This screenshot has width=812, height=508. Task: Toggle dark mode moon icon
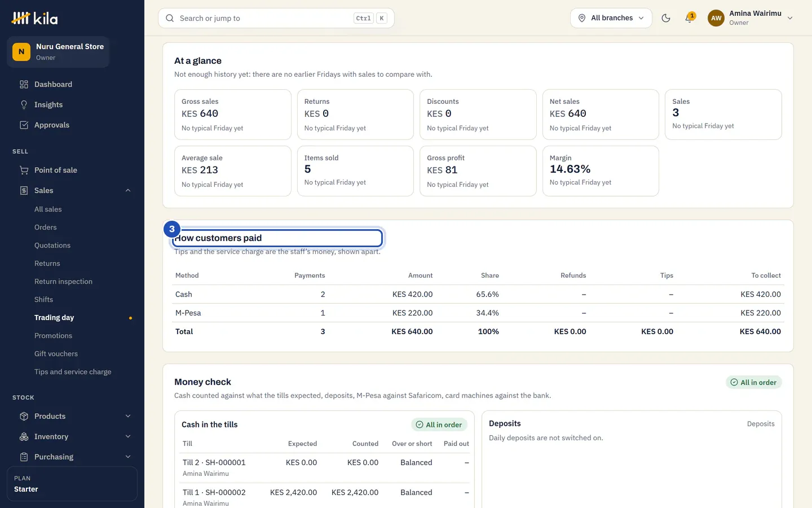click(666, 18)
